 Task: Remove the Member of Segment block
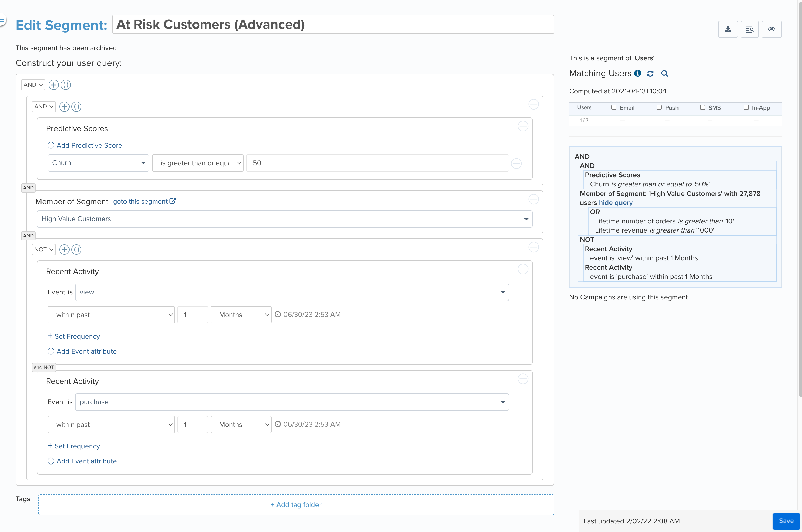point(533,199)
